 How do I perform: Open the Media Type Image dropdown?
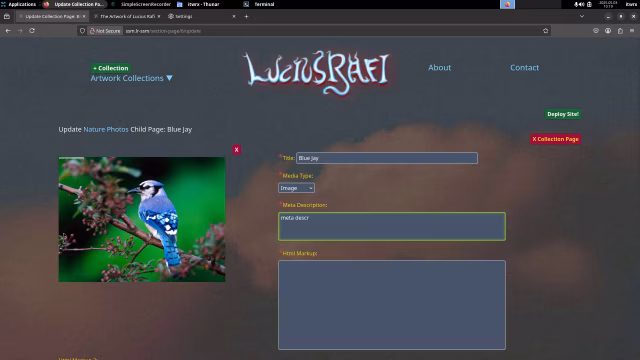tap(296, 188)
